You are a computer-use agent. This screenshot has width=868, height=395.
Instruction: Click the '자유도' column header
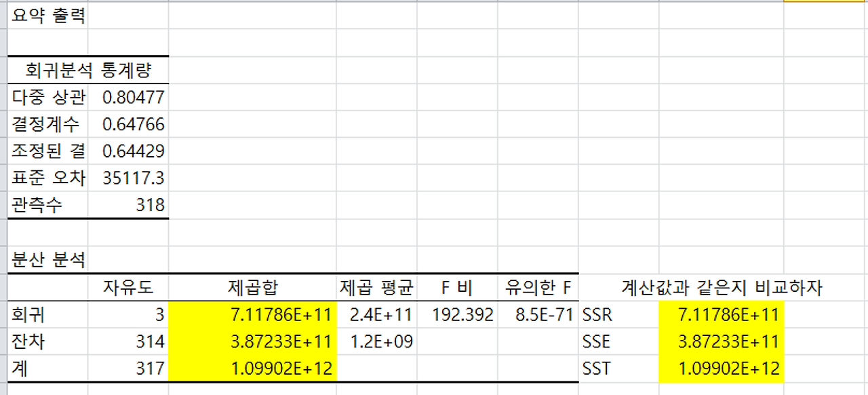click(128, 288)
